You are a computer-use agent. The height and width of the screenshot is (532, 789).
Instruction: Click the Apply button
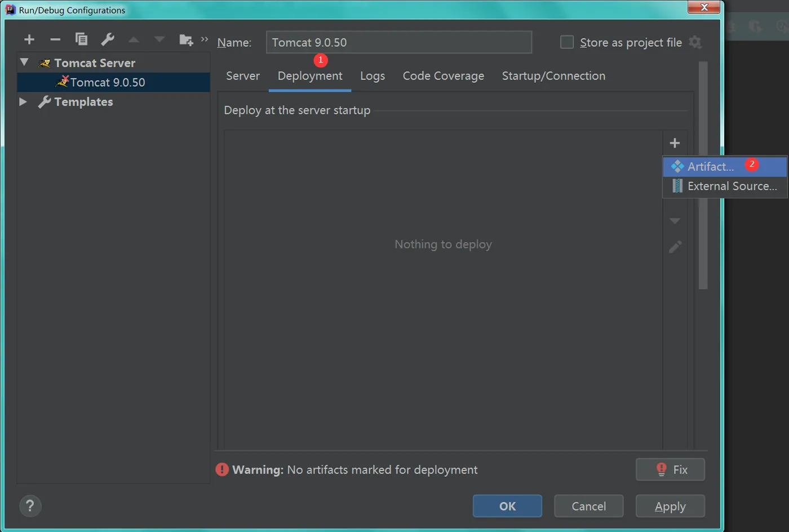point(670,506)
